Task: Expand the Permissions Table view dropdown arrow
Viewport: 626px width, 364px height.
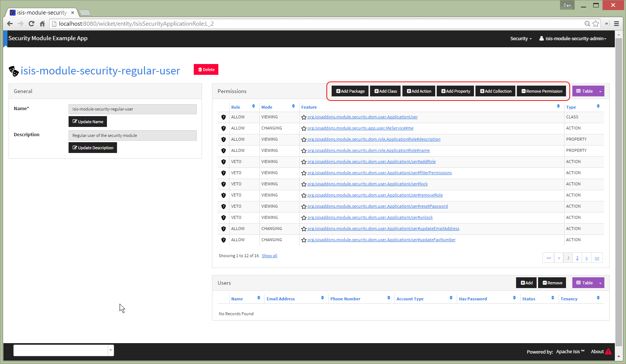Action: [600, 91]
